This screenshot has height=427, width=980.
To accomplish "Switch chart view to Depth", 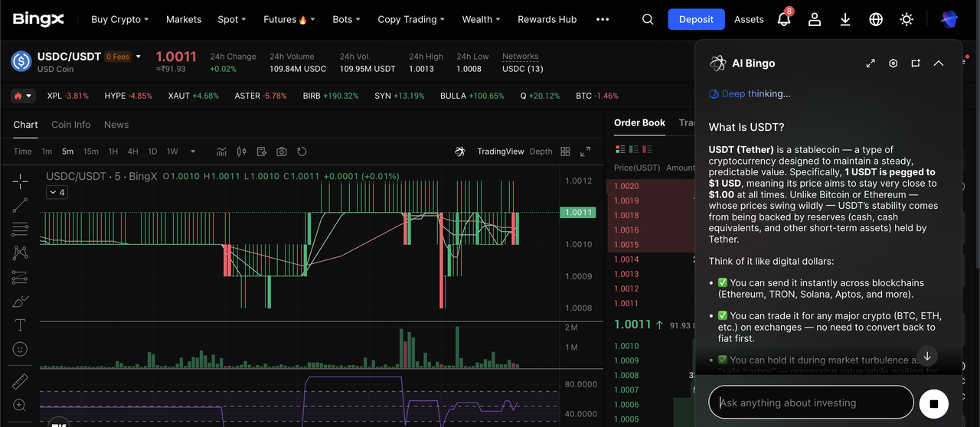I will 541,152.
